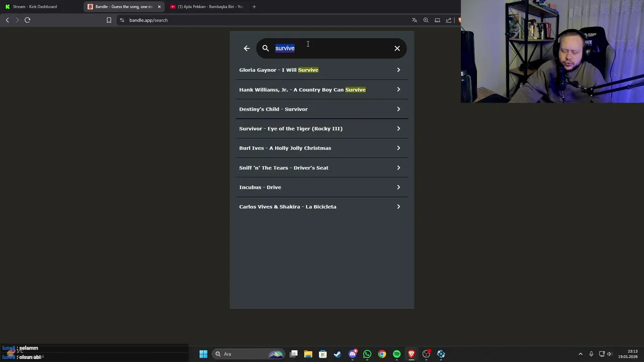Click chevron beside La Bicicleta
Viewport: 644px width, 362px height.
coord(398,207)
